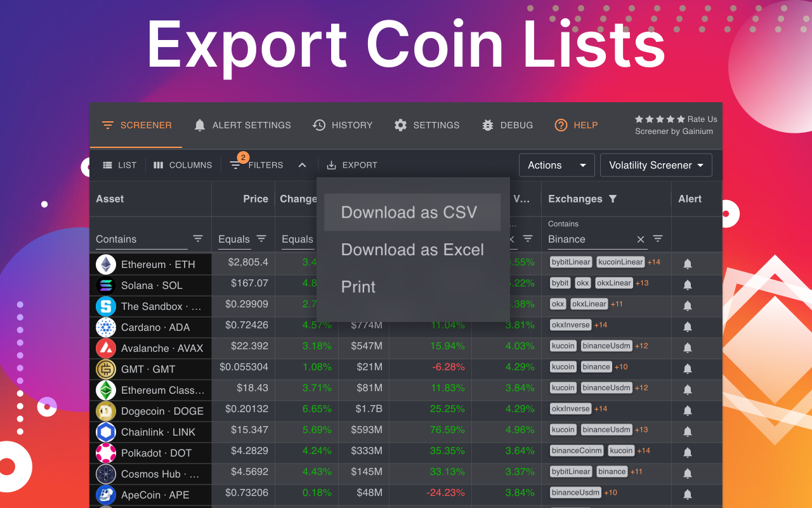Set alert bell for Avalanche
Screen dimensions: 812x508
tap(688, 348)
